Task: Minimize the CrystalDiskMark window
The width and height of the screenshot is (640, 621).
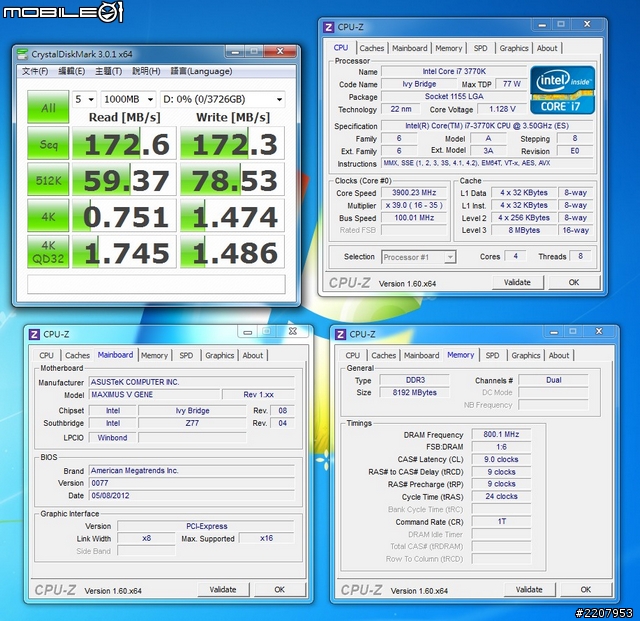Action: click(235, 51)
